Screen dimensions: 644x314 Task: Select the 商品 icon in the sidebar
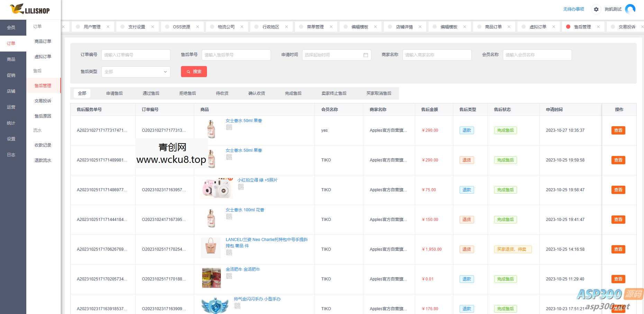[x=11, y=59]
